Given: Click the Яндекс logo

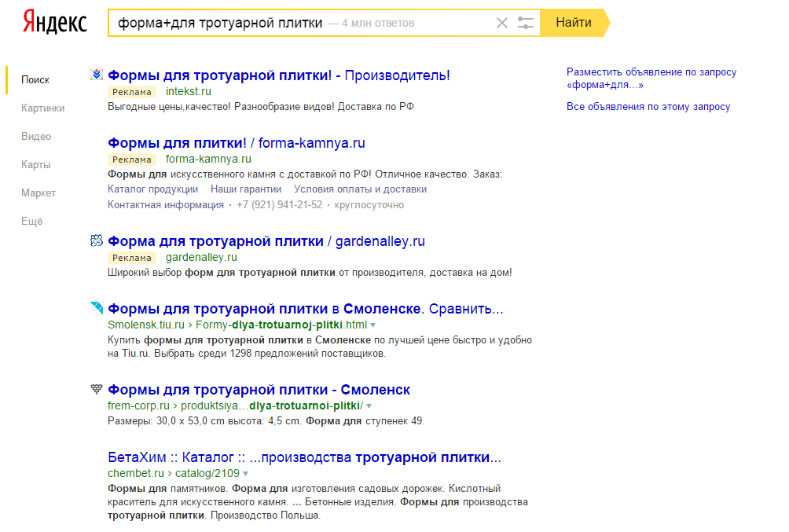Looking at the screenshot, I should pyautogui.click(x=55, y=23).
